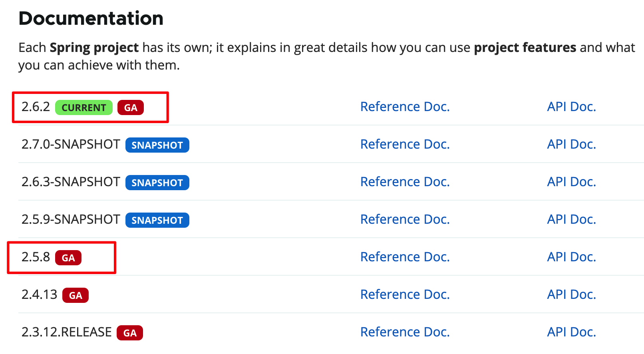Open Reference Doc. for 2.7.0-SNAPSHOT
This screenshot has height=354, width=644.
coord(405,144)
